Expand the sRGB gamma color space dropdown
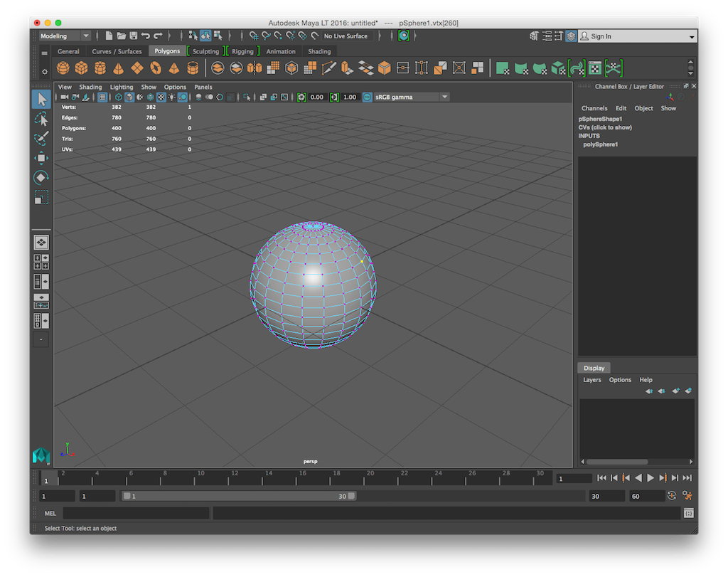 [444, 97]
